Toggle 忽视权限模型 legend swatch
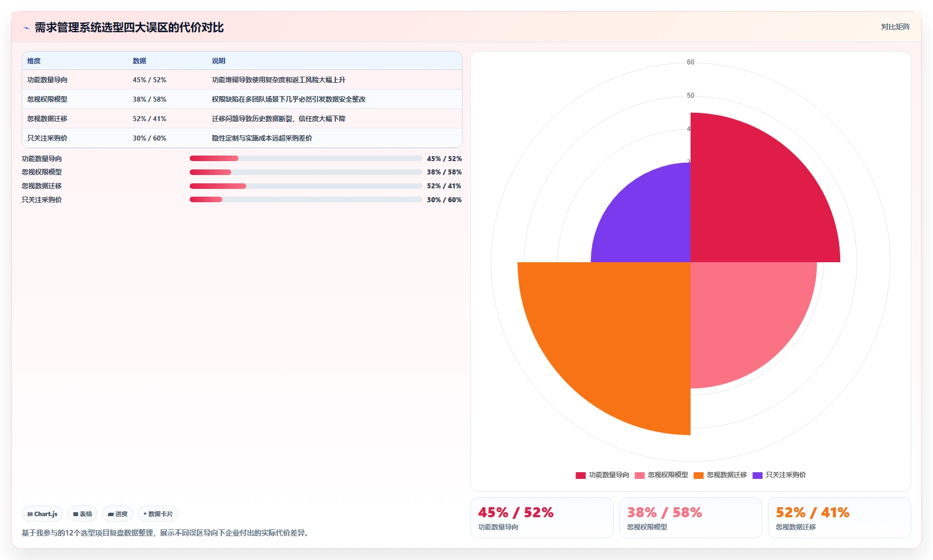 coord(639,475)
